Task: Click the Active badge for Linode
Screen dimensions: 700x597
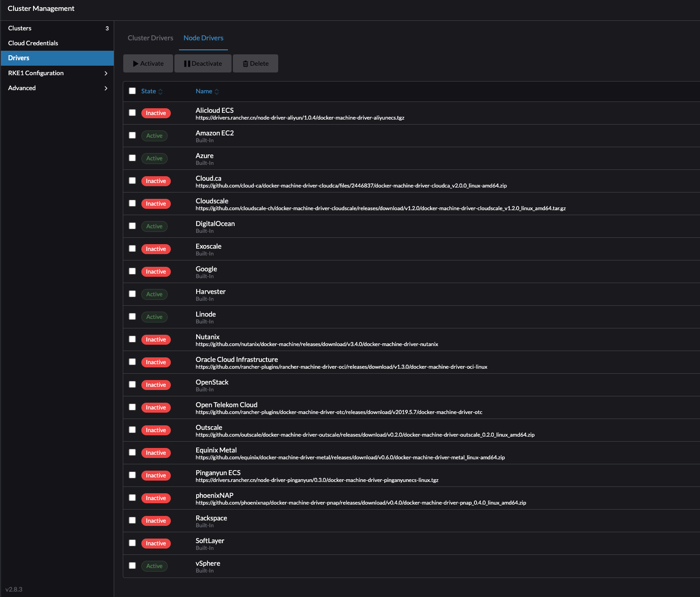Action: coord(154,317)
